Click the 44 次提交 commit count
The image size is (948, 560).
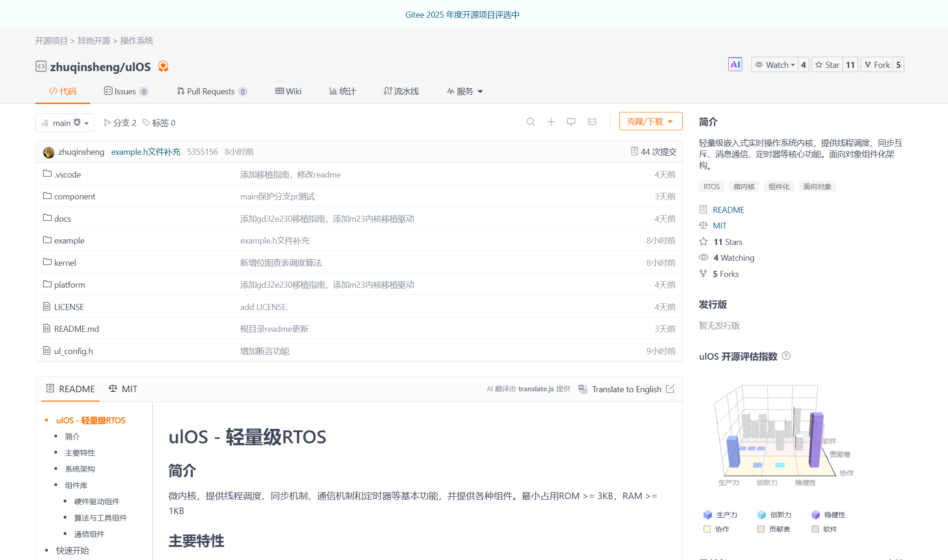pos(653,152)
